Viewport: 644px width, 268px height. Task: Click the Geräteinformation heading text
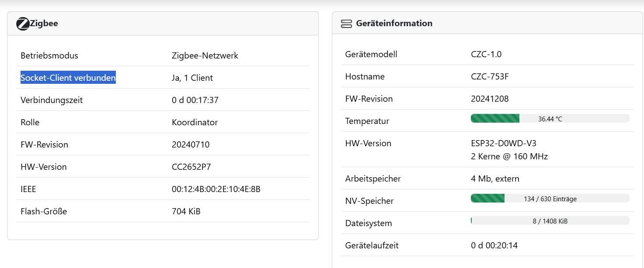click(x=394, y=24)
